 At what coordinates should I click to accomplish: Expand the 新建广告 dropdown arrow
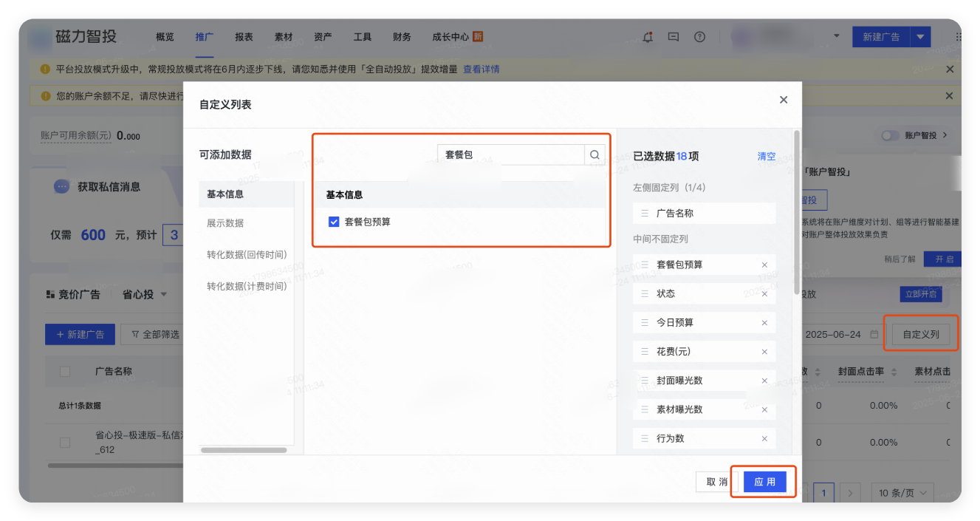coord(920,36)
